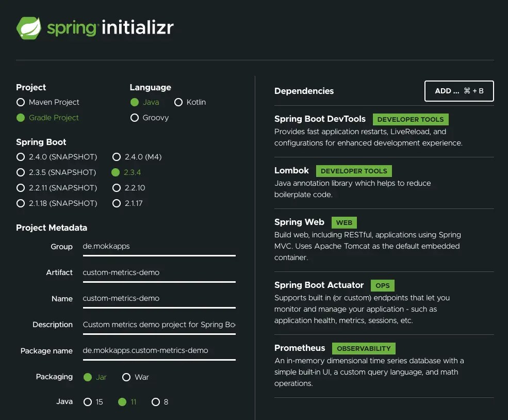Click the Package name input field
Viewport: 508px width, 420px height.
coord(159,350)
